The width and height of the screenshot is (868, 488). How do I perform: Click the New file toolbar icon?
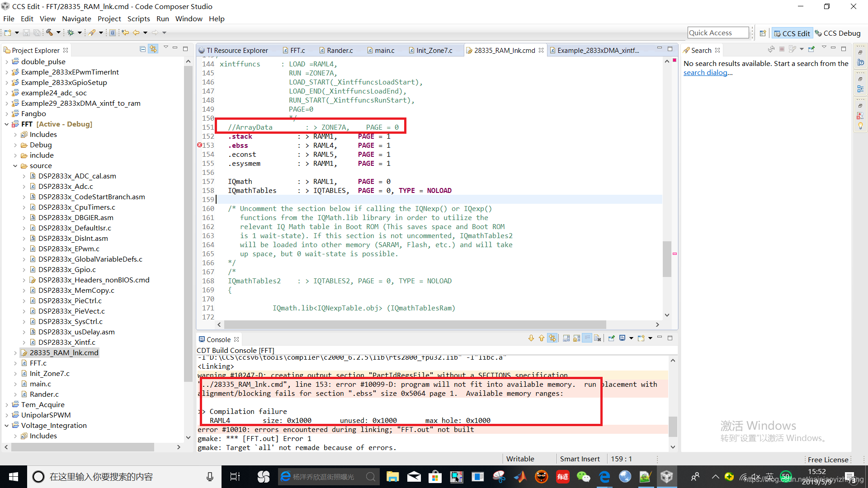8,33
